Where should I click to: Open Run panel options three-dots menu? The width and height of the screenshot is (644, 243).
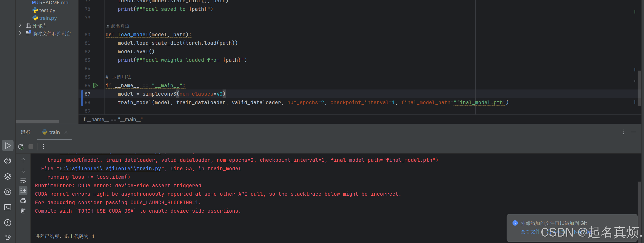click(623, 132)
